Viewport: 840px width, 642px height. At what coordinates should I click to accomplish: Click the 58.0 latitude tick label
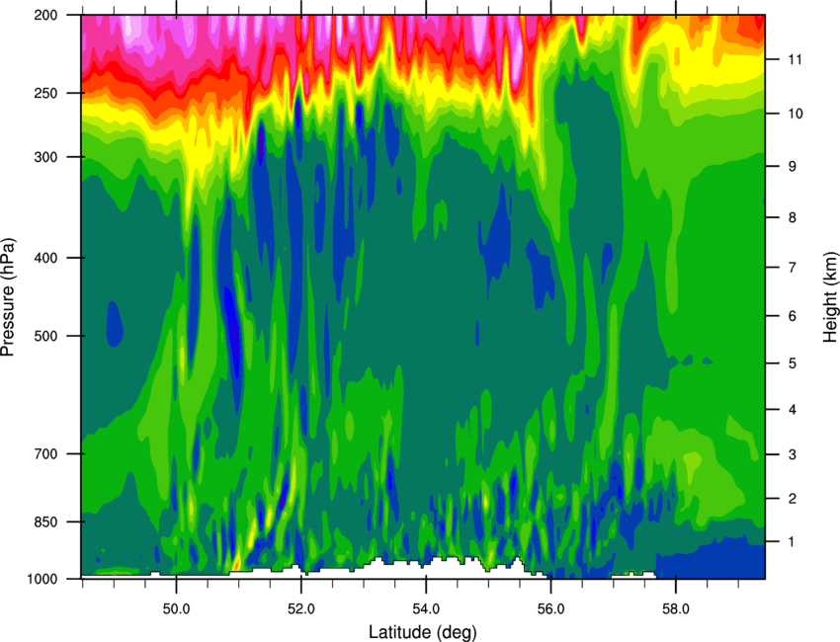click(676, 608)
